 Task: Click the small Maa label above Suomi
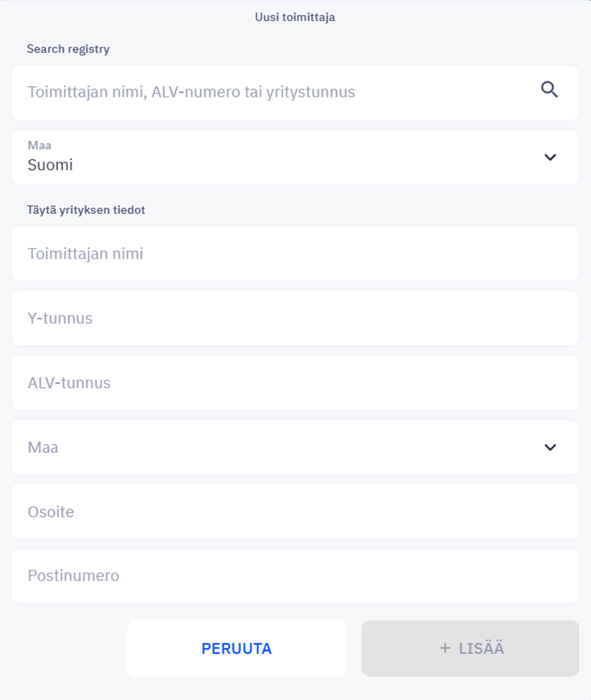point(39,145)
